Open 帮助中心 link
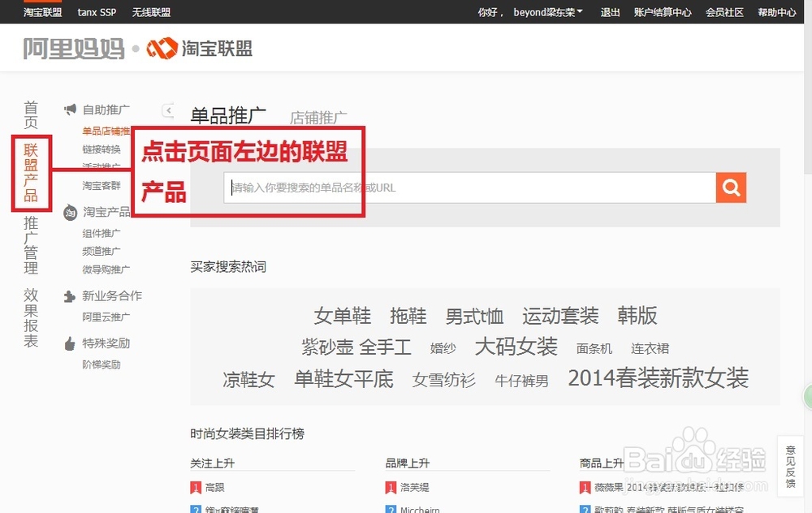 [777, 12]
